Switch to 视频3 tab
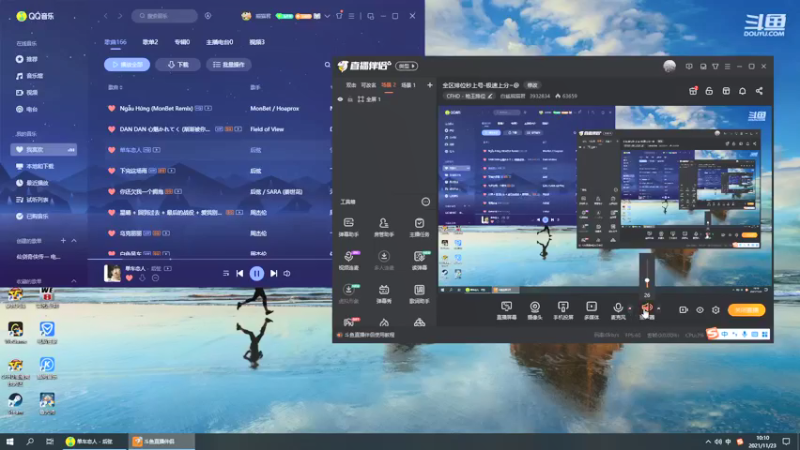 [257, 42]
